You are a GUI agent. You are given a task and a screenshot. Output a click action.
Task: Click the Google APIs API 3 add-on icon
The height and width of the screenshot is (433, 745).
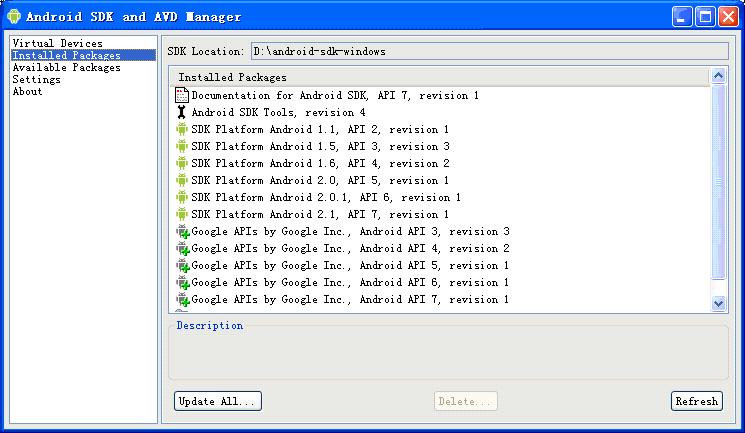click(x=182, y=232)
